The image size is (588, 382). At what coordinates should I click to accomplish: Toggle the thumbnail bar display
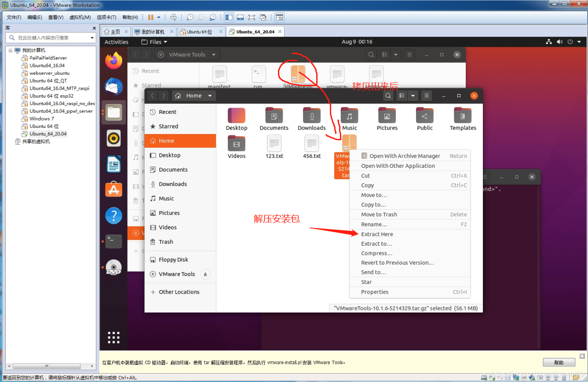click(x=240, y=18)
